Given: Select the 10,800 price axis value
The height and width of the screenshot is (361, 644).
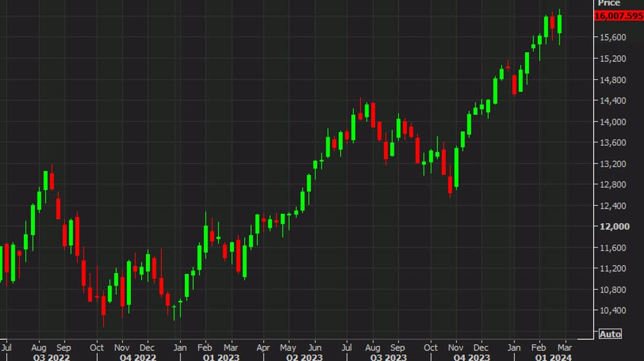Looking at the screenshot, I should 613,290.
